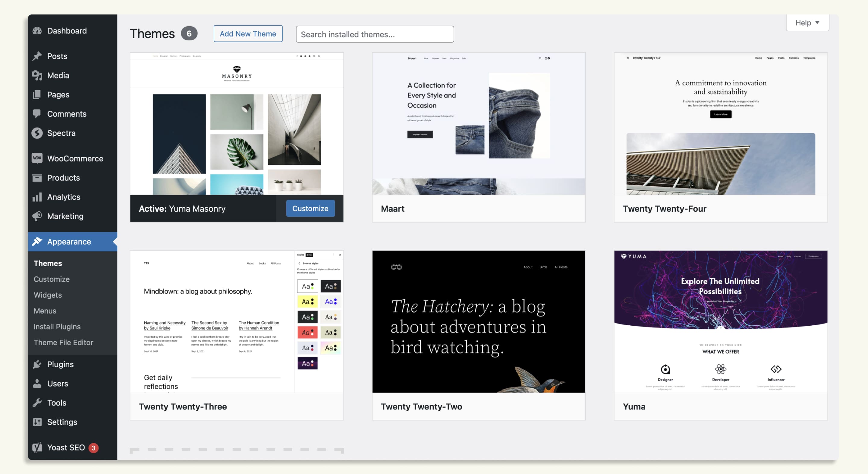Open the Menus submenu item

pos(45,311)
